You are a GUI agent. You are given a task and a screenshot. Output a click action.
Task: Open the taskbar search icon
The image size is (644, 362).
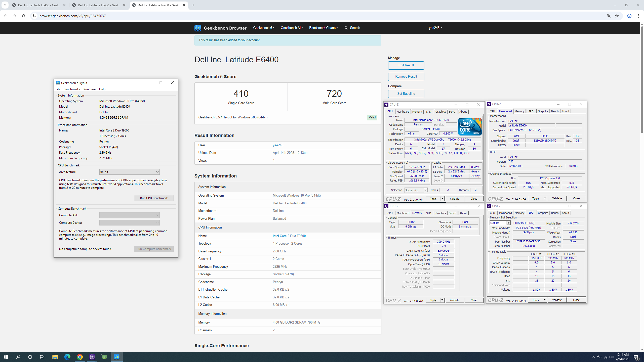point(18,357)
